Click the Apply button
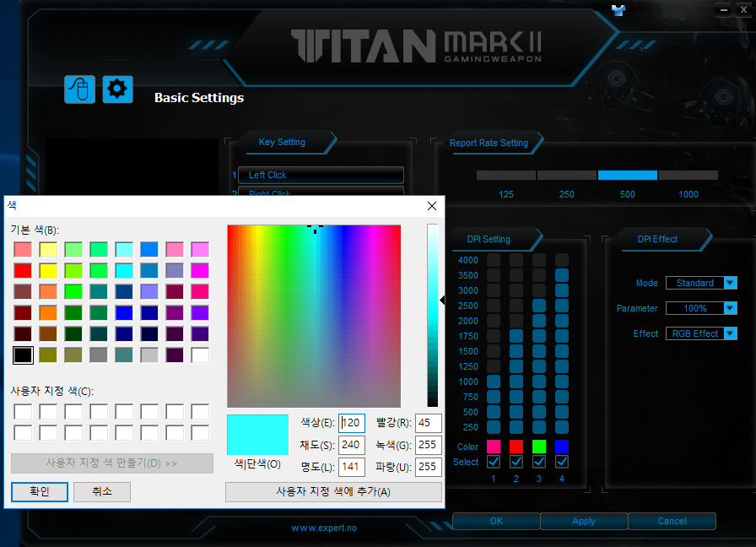Viewport: 756px width, 547px height. (584, 521)
